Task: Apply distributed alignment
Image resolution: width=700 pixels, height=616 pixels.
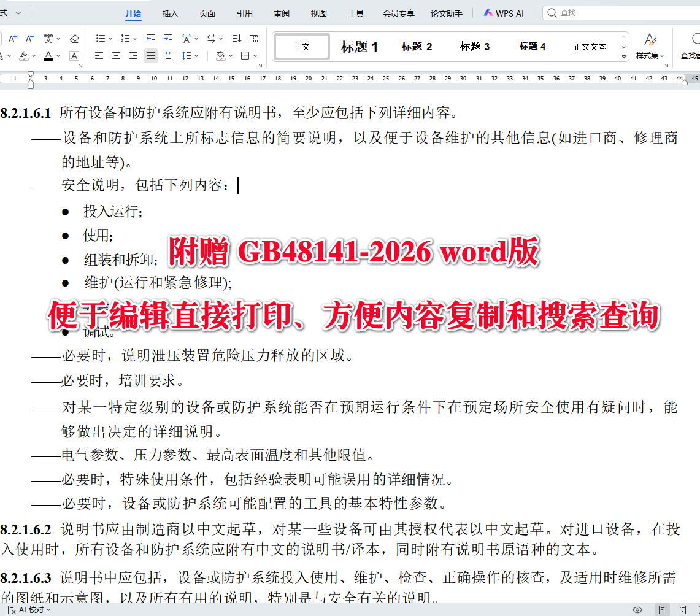Action: [x=168, y=56]
